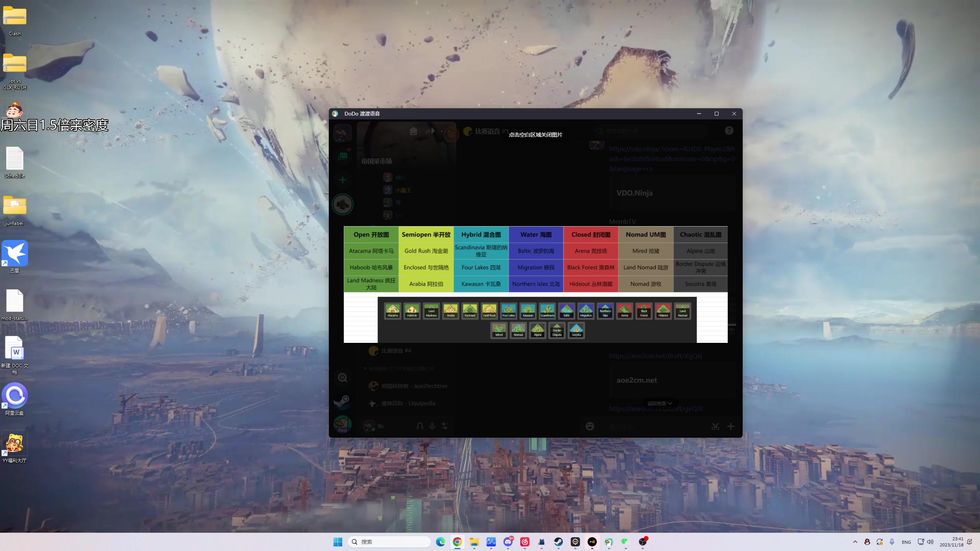Select the Liquipedia link channel
This screenshot has height=551, width=980.
click(x=408, y=403)
